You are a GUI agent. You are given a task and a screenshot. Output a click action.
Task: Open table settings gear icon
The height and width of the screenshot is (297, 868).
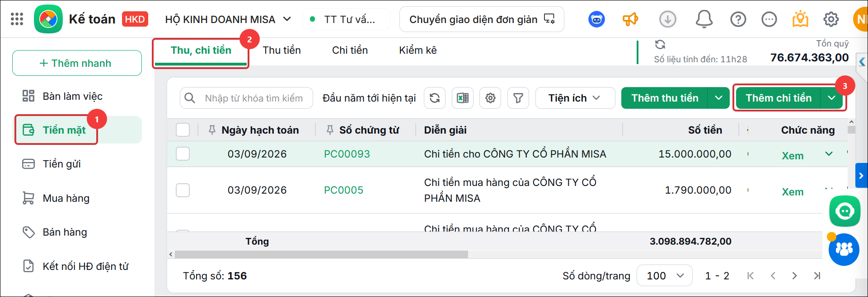(490, 98)
